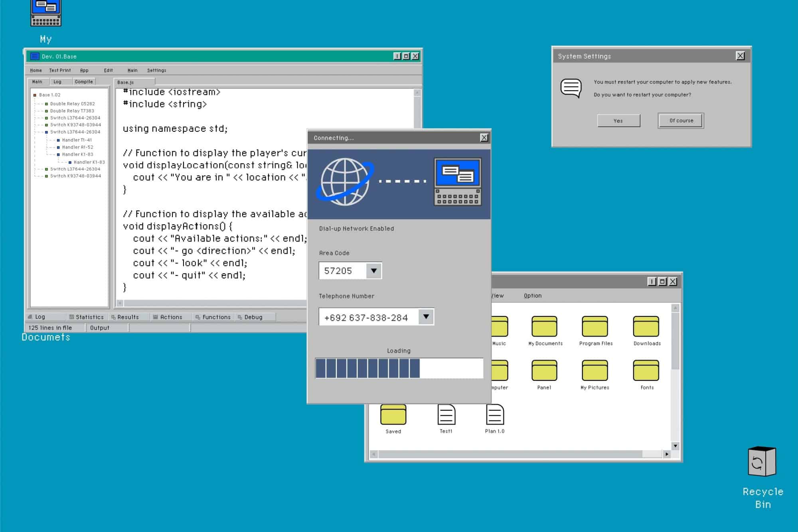Switch to the Compile tab
This screenshot has width=798, height=532.
(x=84, y=82)
